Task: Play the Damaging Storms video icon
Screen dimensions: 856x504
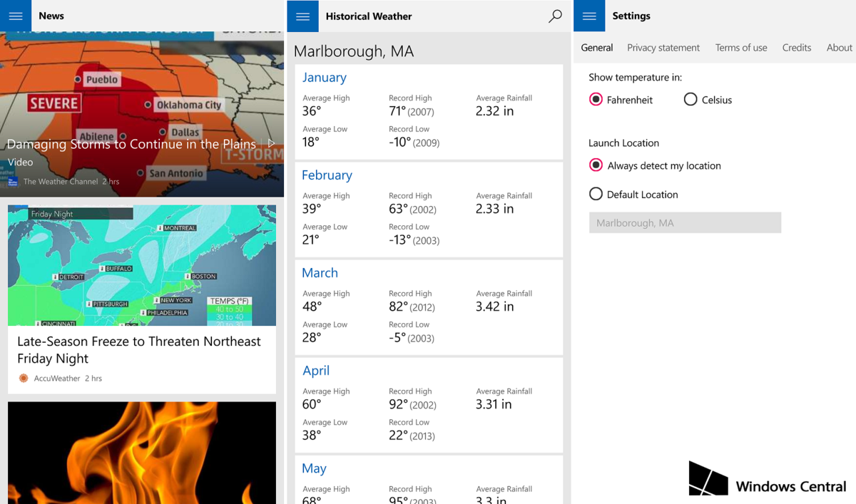Action: point(272,143)
